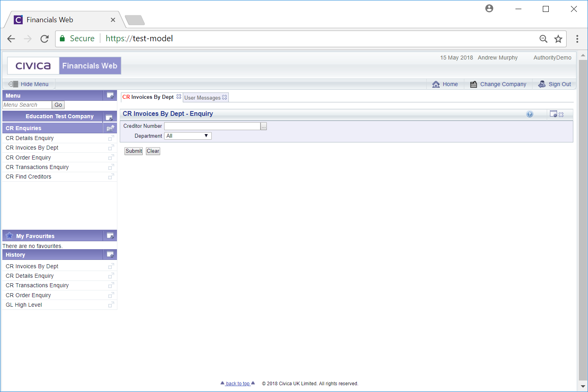Click the Change Company link

point(503,84)
